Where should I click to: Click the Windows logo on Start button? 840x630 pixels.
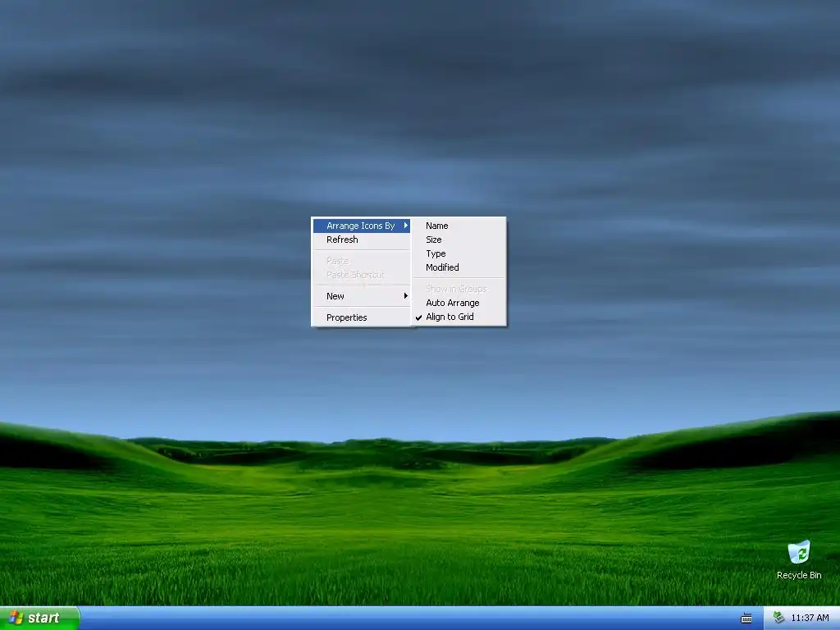pos(16,618)
